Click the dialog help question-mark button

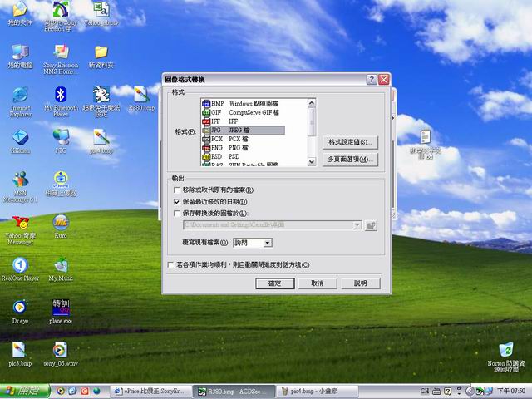(x=372, y=80)
